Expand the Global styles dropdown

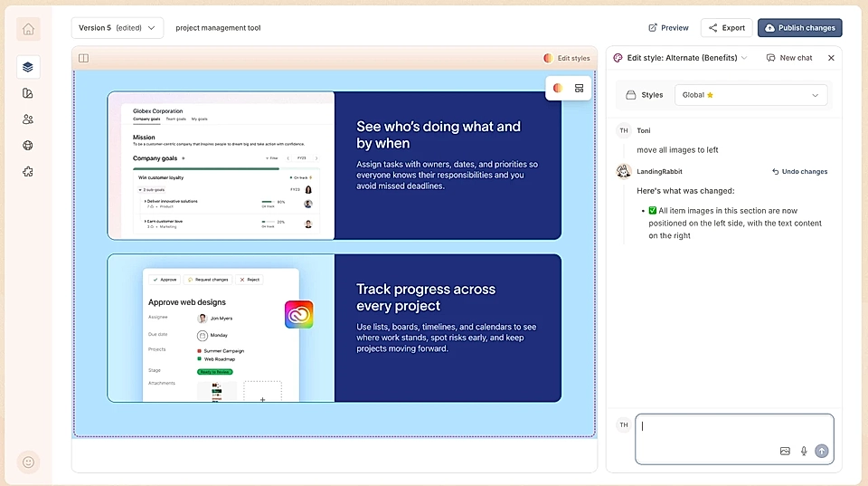pyautogui.click(x=750, y=95)
